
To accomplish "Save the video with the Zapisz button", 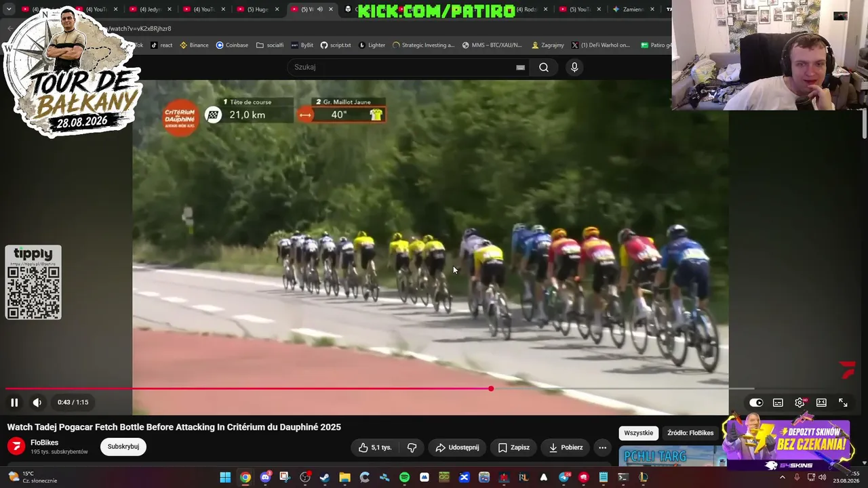I will pos(513,447).
